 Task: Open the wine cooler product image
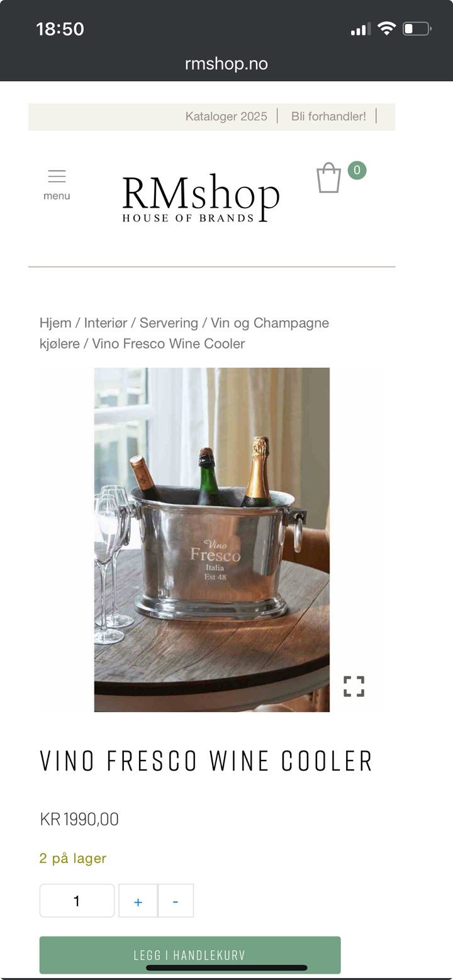212,540
